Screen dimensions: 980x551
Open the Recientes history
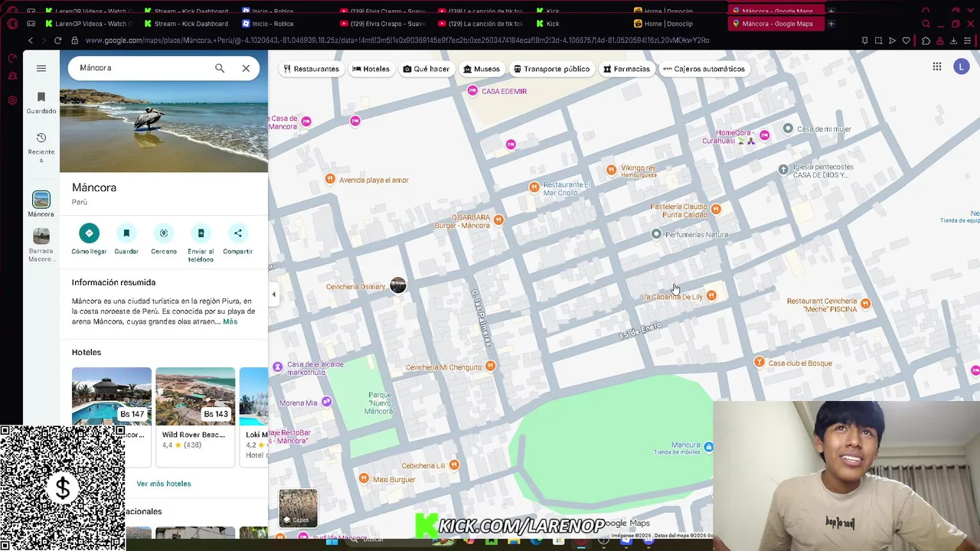pyautogui.click(x=41, y=147)
